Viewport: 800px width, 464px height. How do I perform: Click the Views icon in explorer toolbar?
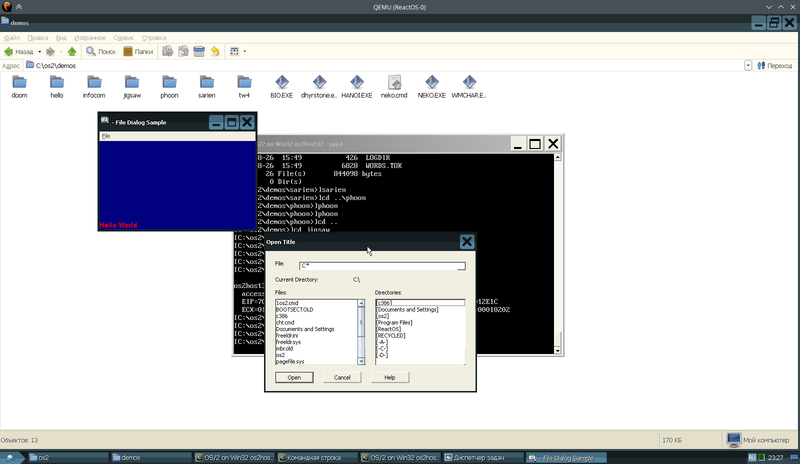(234, 51)
